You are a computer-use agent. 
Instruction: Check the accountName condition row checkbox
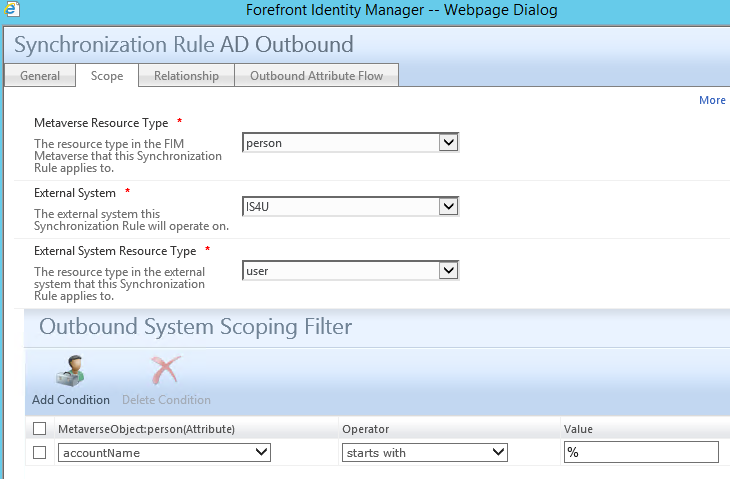[40, 452]
